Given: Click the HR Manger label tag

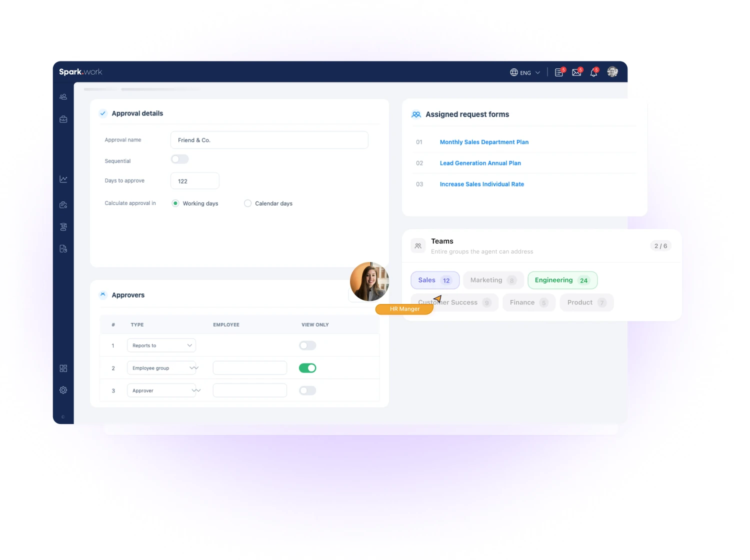Looking at the screenshot, I should pos(404,309).
